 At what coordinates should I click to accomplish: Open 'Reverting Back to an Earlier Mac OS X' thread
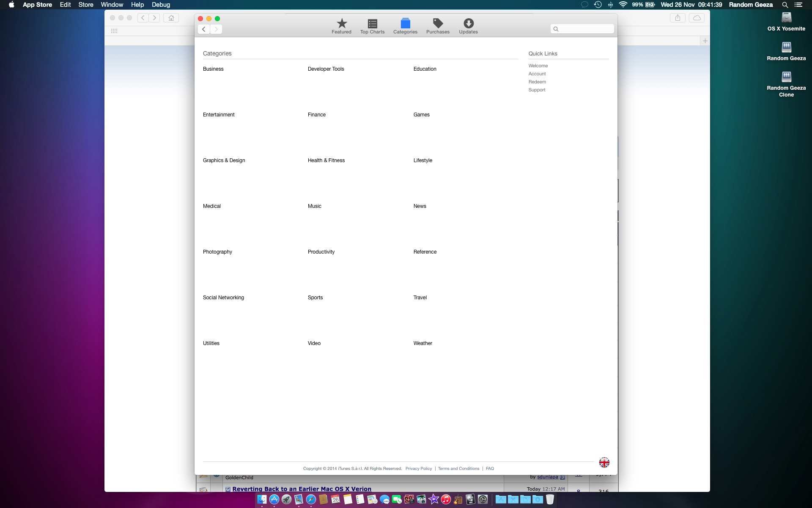(302, 489)
